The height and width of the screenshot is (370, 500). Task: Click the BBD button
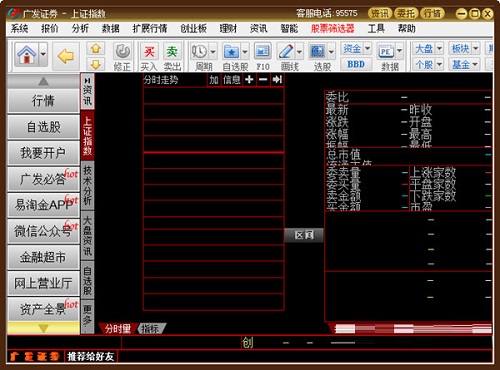[356, 64]
